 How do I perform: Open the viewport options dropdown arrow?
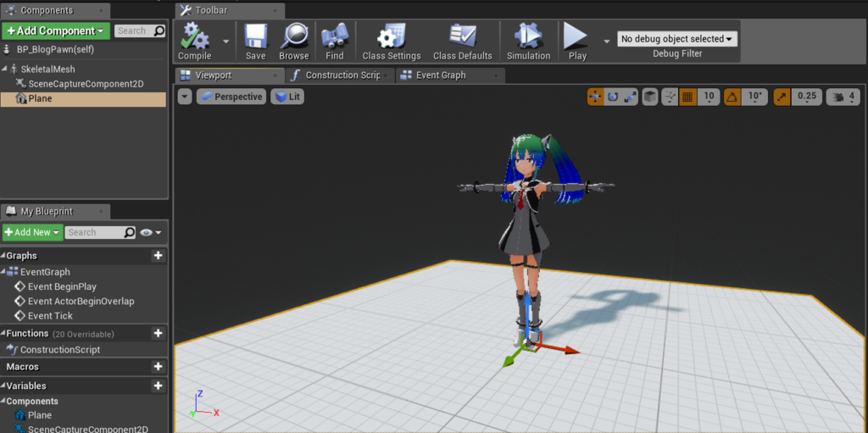tap(185, 97)
